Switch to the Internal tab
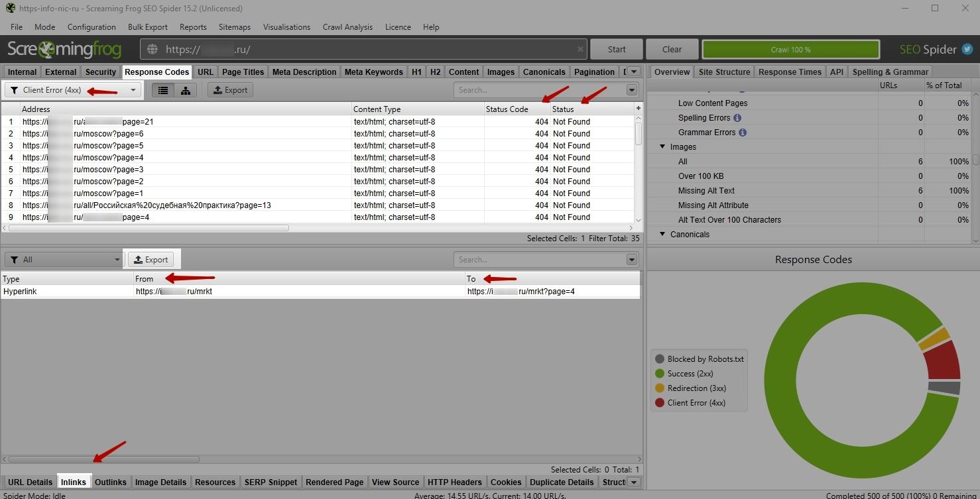Viewport: 980px width, 499px height. point(22,72)
